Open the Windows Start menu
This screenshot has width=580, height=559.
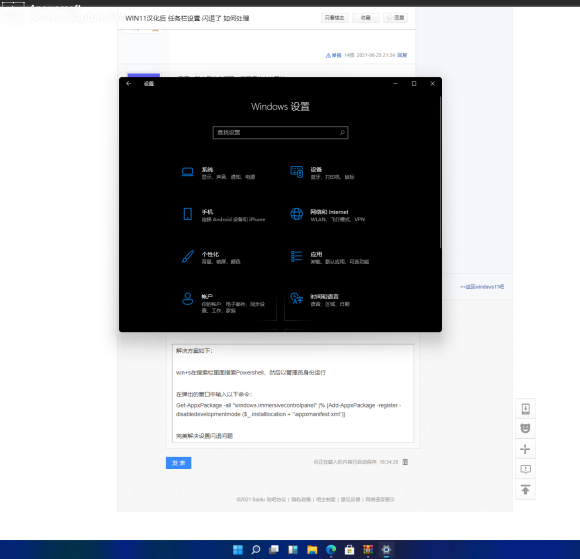click(238, 550)
